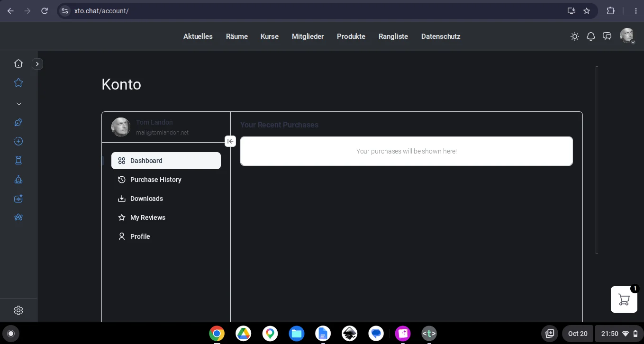Expand the sidebar section chevron below star
Image resolution: width=644 pixels, height=344 pixels.
pyautogui.click(x=18, y=104)
